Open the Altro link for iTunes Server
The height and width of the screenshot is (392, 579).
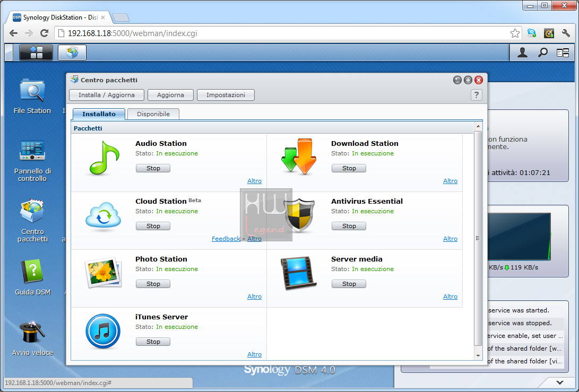click(254, 354)
